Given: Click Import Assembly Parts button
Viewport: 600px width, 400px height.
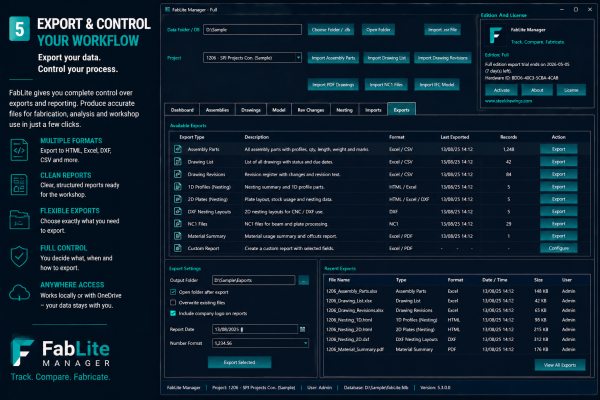Looking at the screenshot, I should (333, 58).
